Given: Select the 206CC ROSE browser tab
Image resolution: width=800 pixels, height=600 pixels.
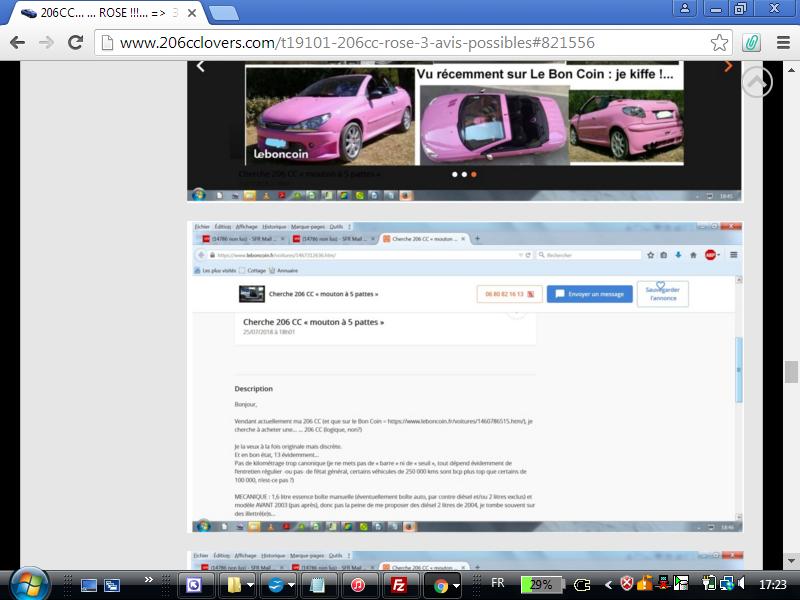Looking at the screenshot, I should point(105,13).
